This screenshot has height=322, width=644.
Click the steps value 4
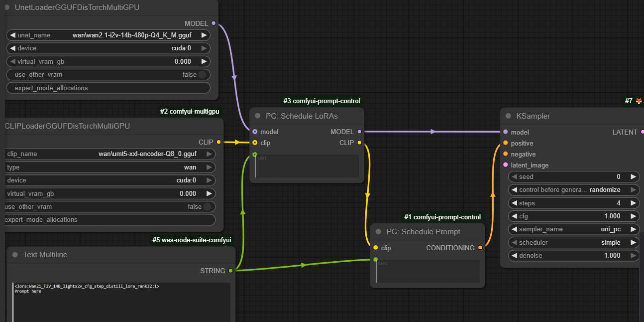click(x=619, y=203)
